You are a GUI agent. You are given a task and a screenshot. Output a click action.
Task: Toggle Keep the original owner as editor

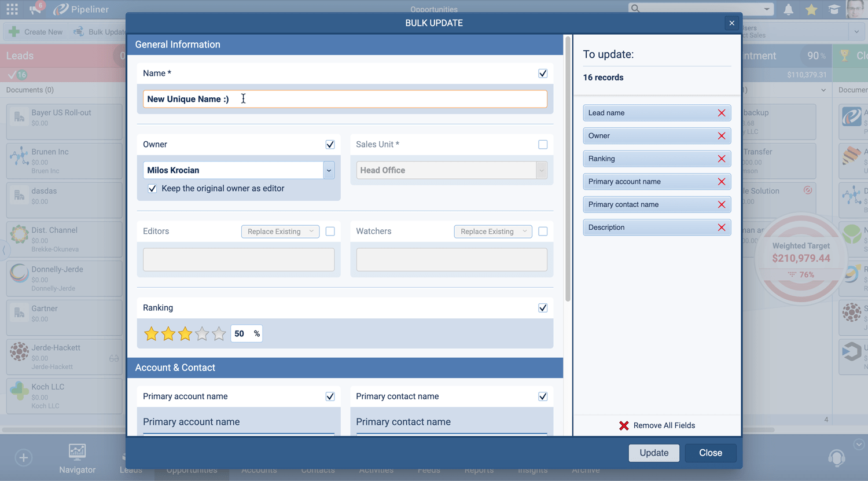tap(152, 189)
